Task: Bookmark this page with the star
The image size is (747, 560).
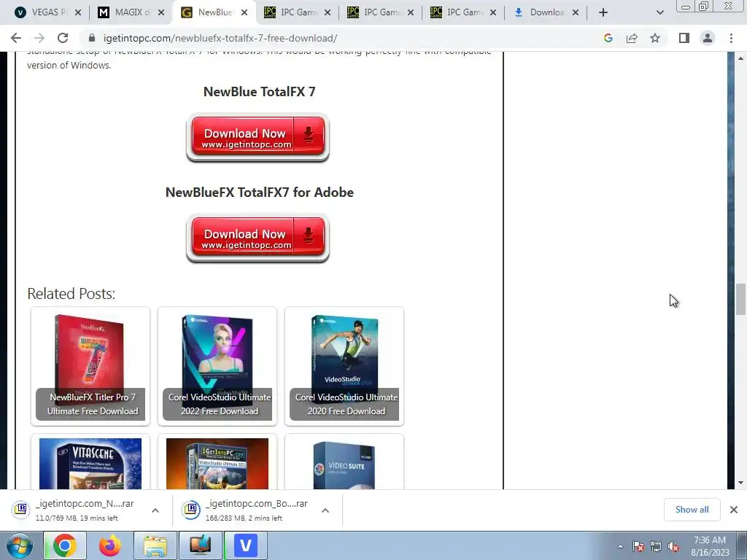Action: click(655, 38)
